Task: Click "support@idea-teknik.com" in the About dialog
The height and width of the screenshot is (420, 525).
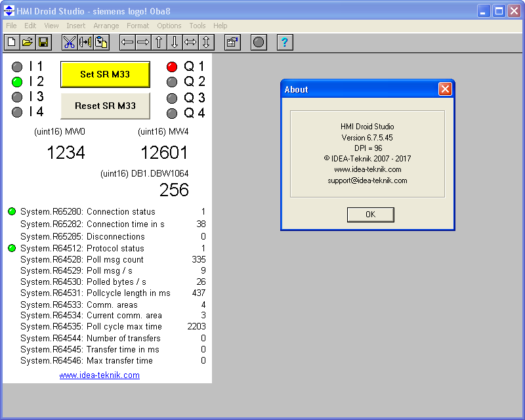Action: pyautogui.click(x=367, y=180)
